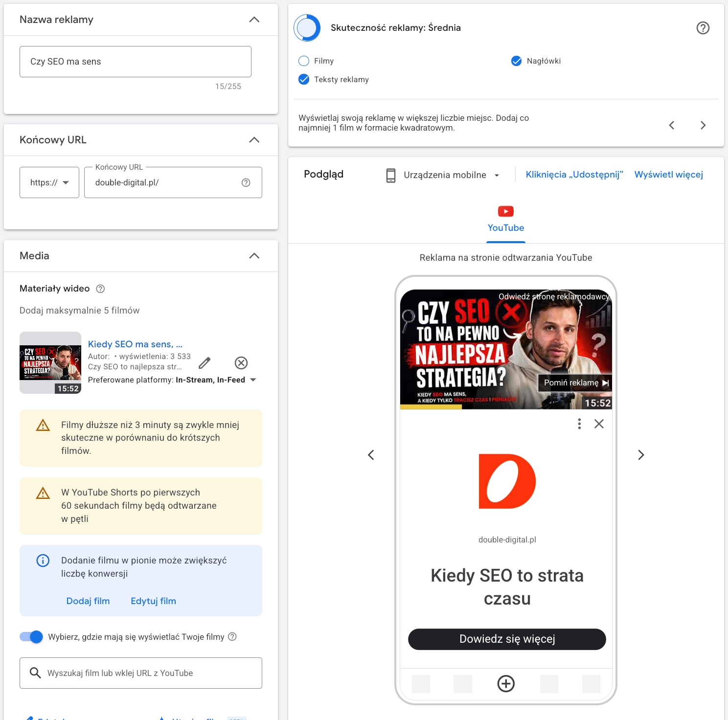The height and width of the screenshot is (720, 728).
Task: Open the https:// protocol dropdown
Action: tap(49, 182)
